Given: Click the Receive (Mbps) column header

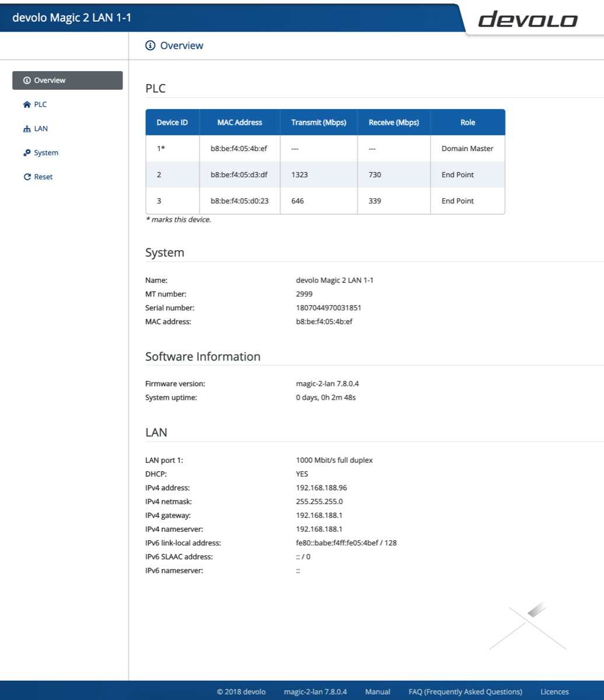Looking at the screenshot, I should (x=393, y=123).
